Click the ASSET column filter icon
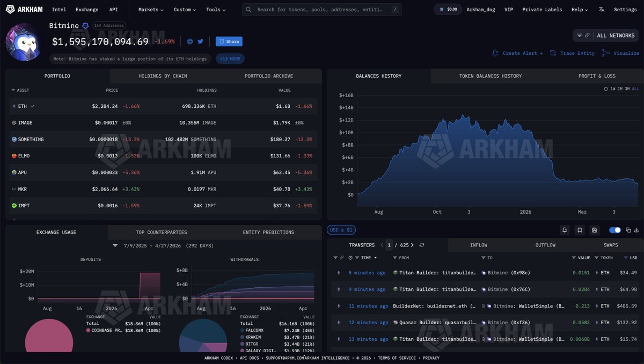 click(x=13, y=90)
